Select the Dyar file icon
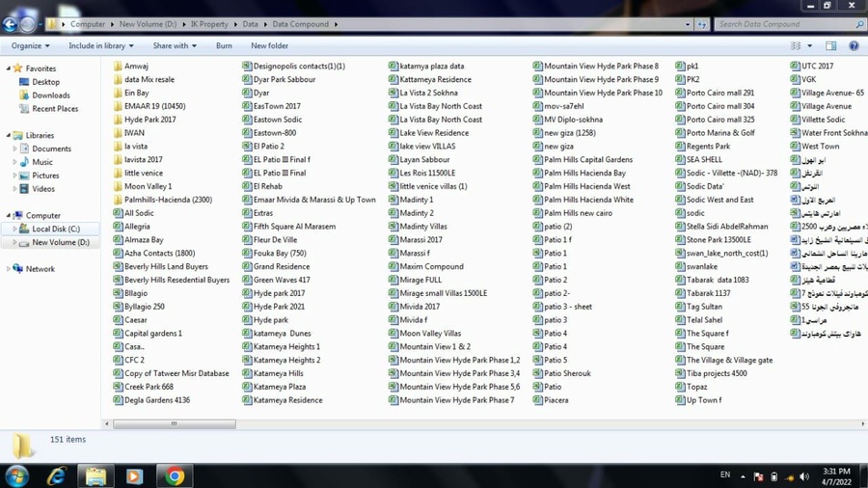This screenshot has width=868, height=488. coord(247,93)
